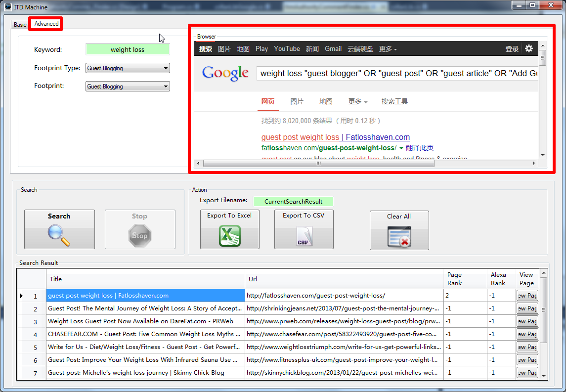The height and width of the screenshot is (392, 566).
Task: Click the row header for row 1
Action: [x=32, y=296]
